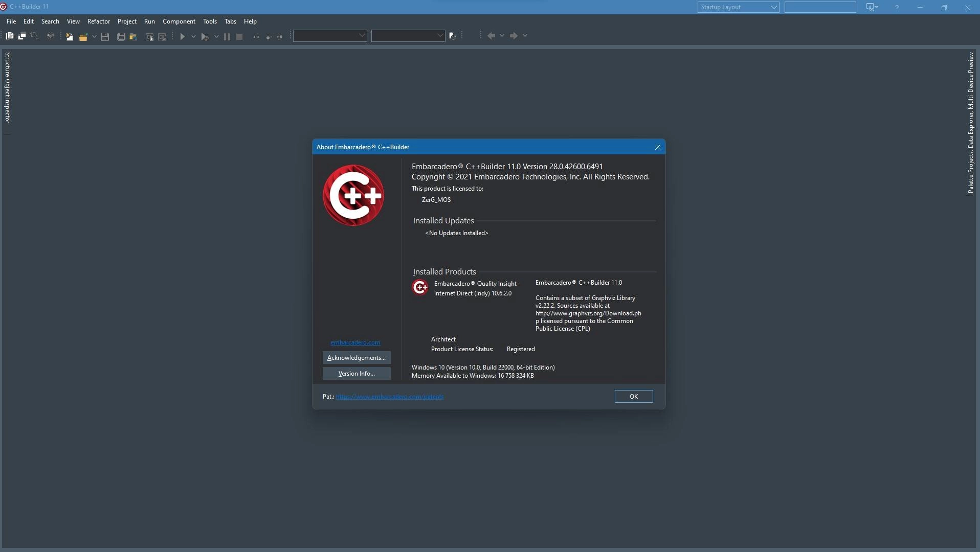Click the Open folder toolbar icon

(83, 36)
